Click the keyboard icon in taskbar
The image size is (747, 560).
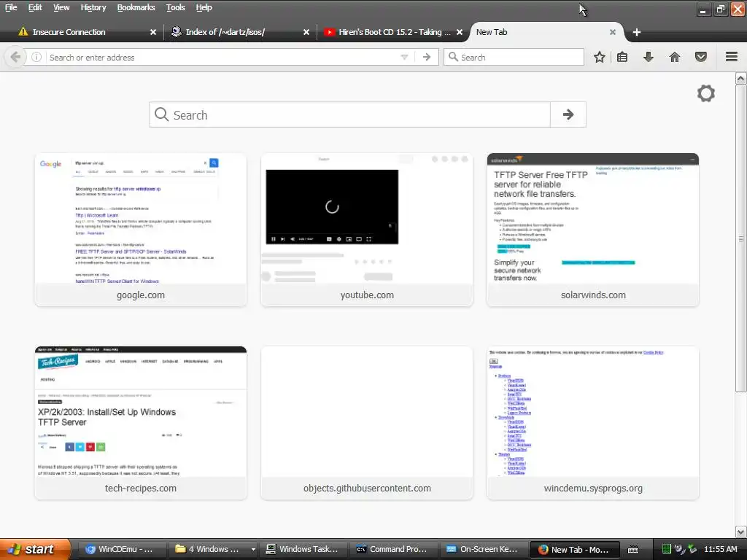633,550
